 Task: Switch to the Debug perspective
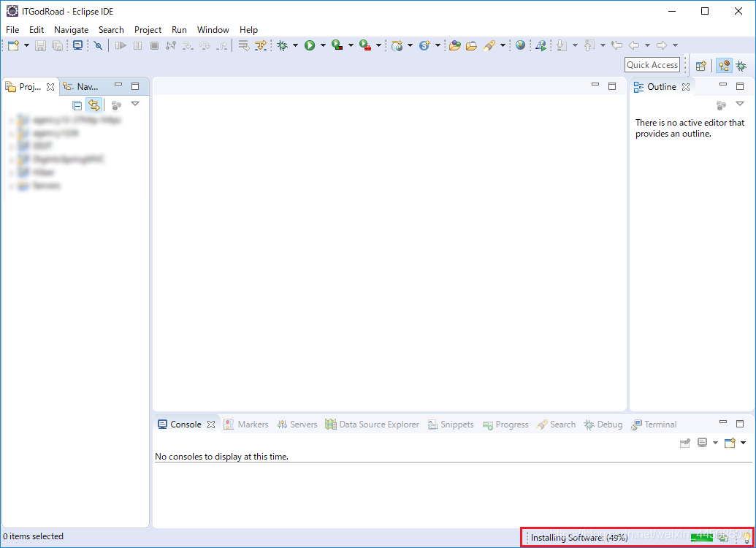pyautogui.click(x=741, y=66)
